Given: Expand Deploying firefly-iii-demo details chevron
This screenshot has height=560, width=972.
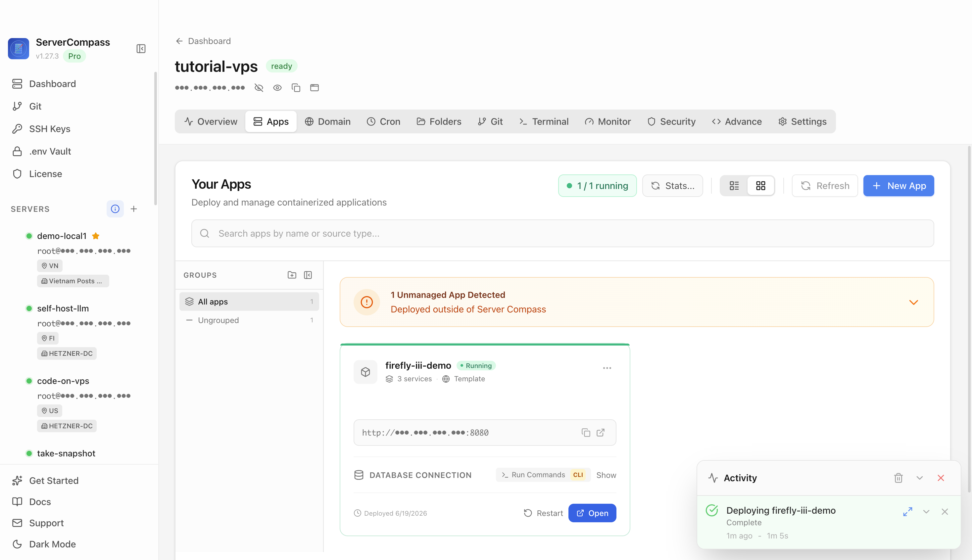Looking at the screenshot, I should [x=926, y=512].
